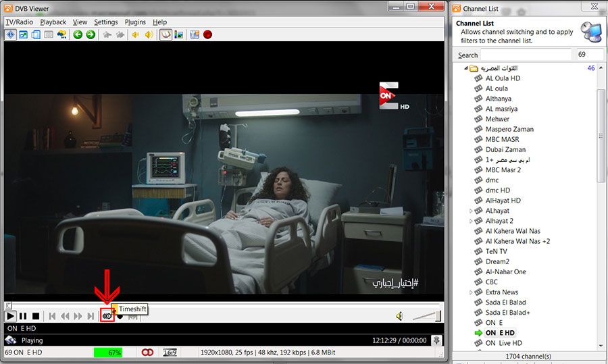Click the channel number field showing 69

589,55
